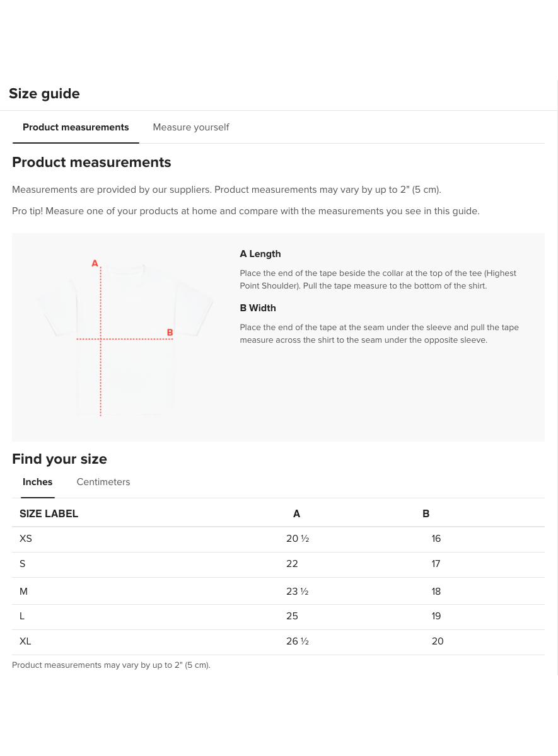The height and width of the screenshot is (756, 558).
Task: Click the red B marker on the shirt diagram
Action: pyautogui.click(x=170, y=332)
